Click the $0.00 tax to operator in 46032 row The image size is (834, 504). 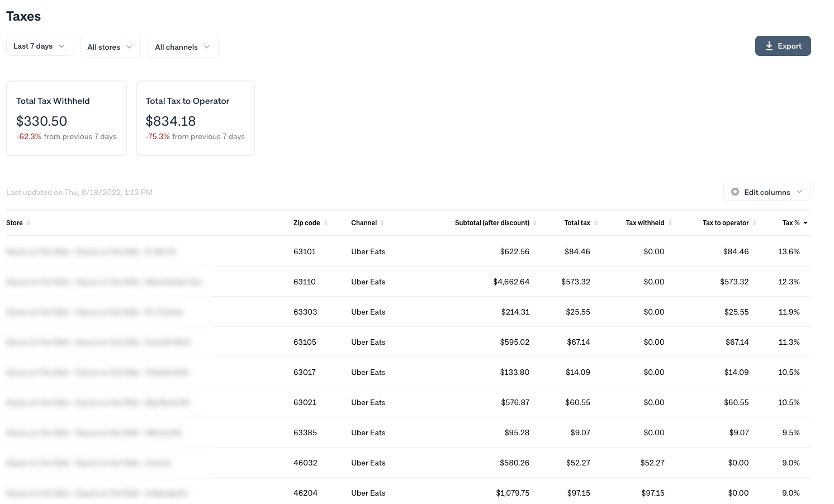[x=738, y=463]
